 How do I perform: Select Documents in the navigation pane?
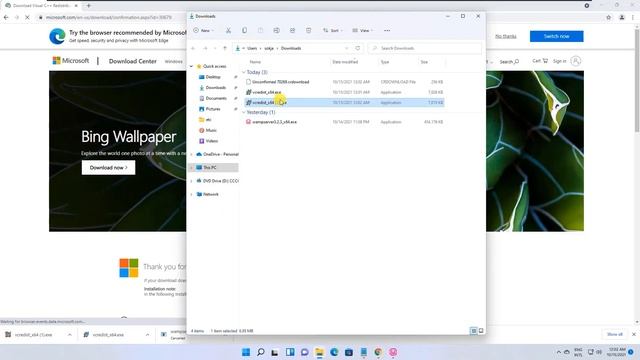click(x=216, y=98)
